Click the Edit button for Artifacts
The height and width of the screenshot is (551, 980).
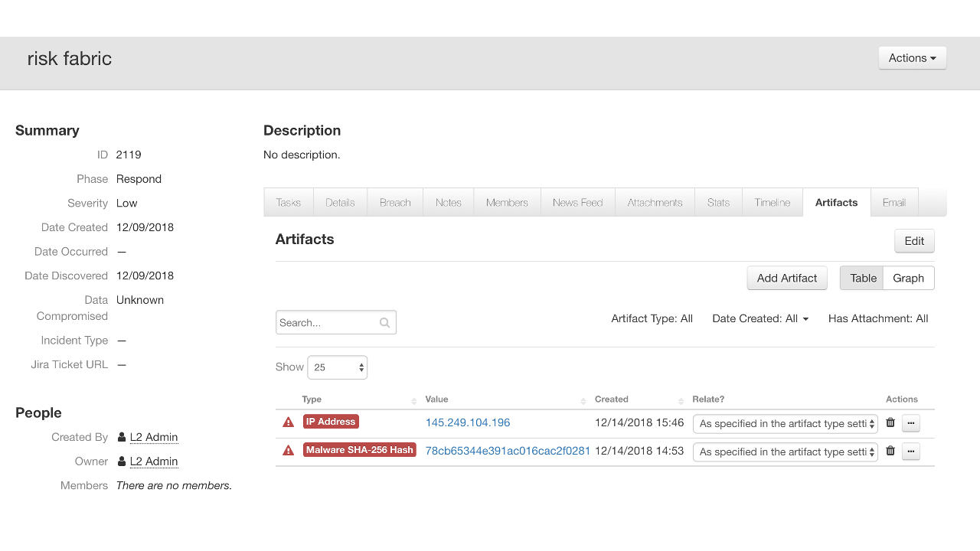click(914, 240)
